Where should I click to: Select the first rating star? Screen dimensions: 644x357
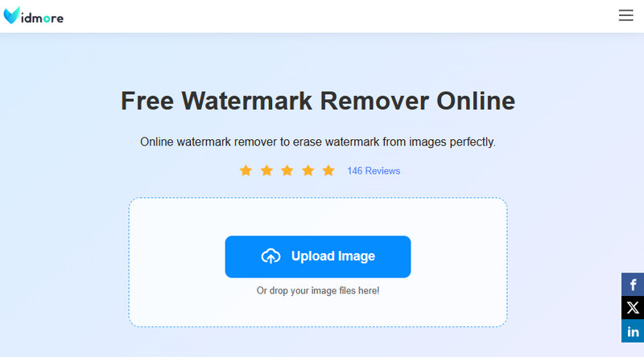246,170
